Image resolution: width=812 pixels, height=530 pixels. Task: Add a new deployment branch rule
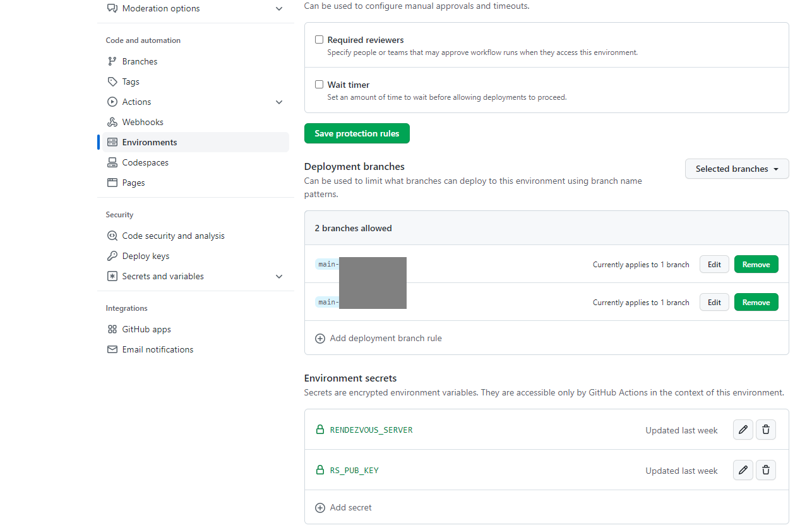pyautogui.click(x=378, y=338)
